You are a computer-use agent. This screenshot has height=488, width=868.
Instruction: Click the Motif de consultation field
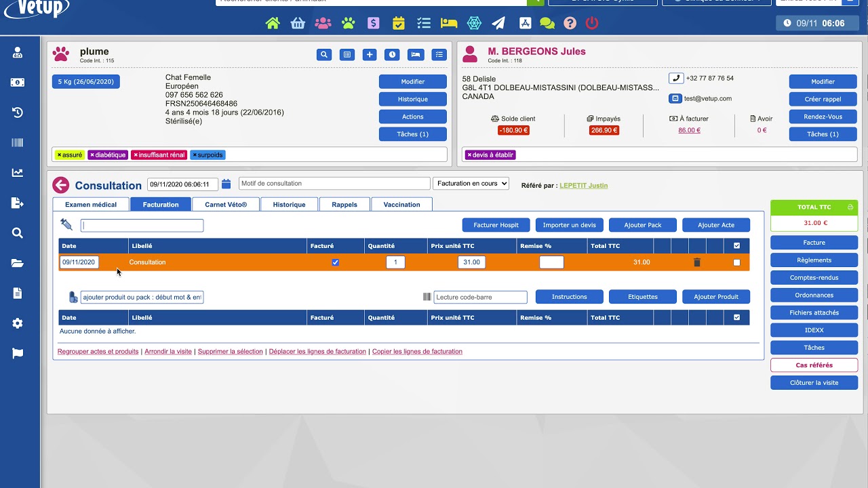point(334,184)
